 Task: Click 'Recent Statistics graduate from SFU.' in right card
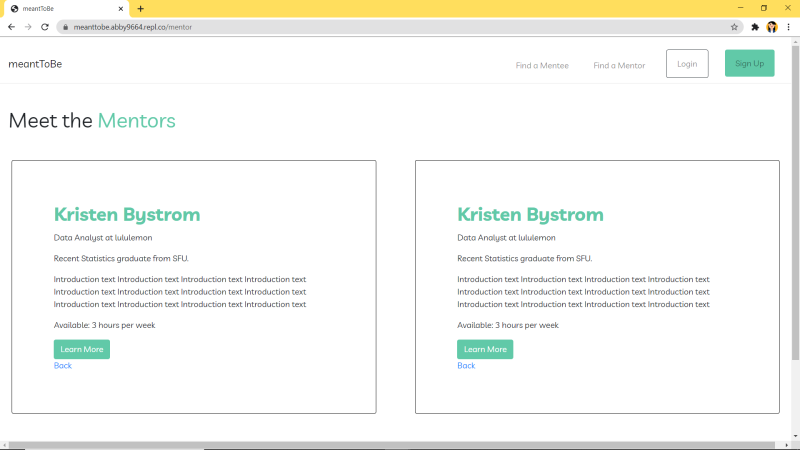[525, 259]
